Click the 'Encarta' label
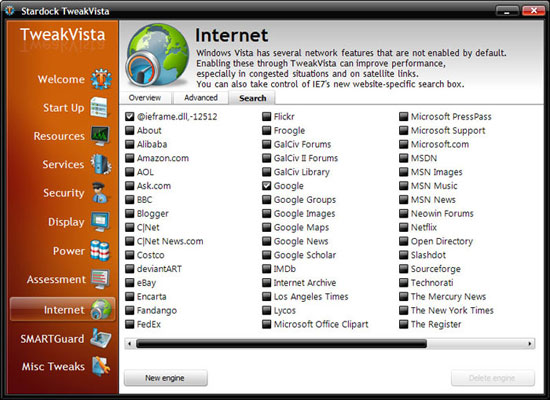The image size is (550, 400). coord(152,296)
